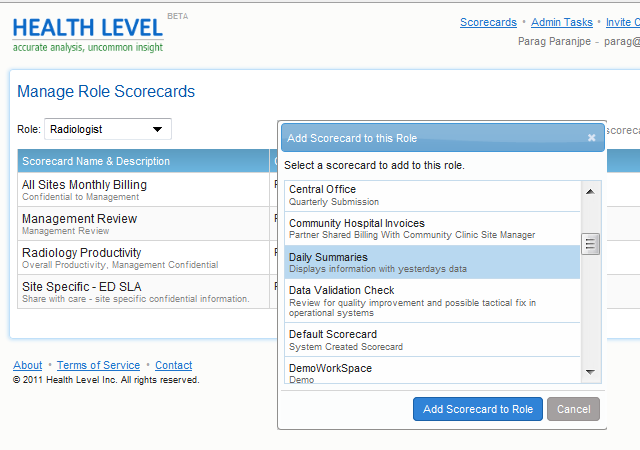This screenshot has width=640, height=450.
Task: Choose the Daily Summaries scorecard
Action: coord(432,263)
